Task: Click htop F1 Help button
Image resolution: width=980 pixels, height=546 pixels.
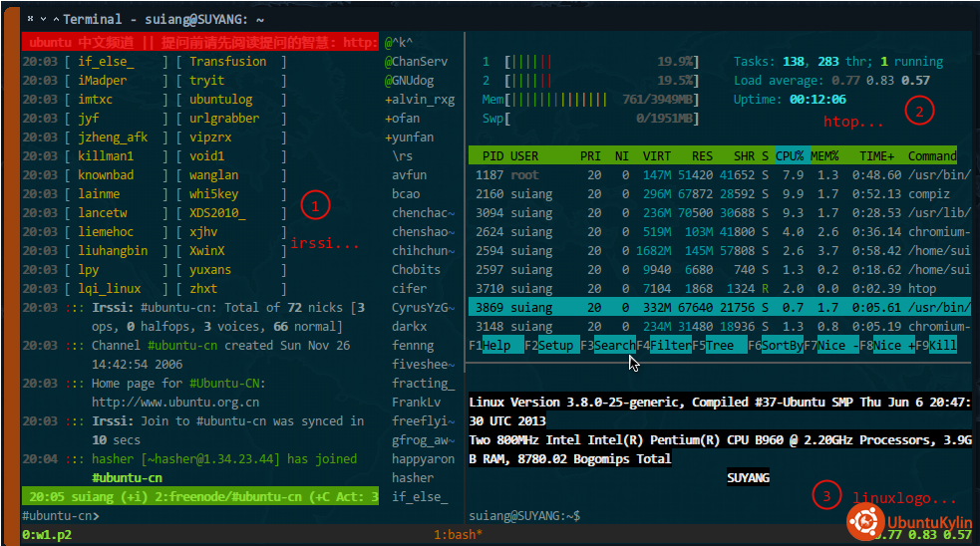Action: tap(496, 346)
